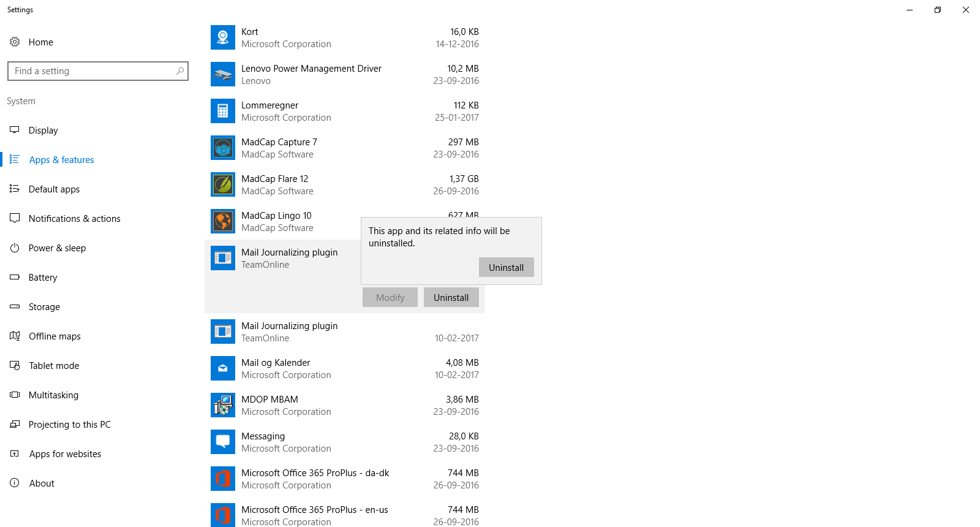Click the MadCap Lingo 10 icon
The image size is (980, 527).
point(223,221)
